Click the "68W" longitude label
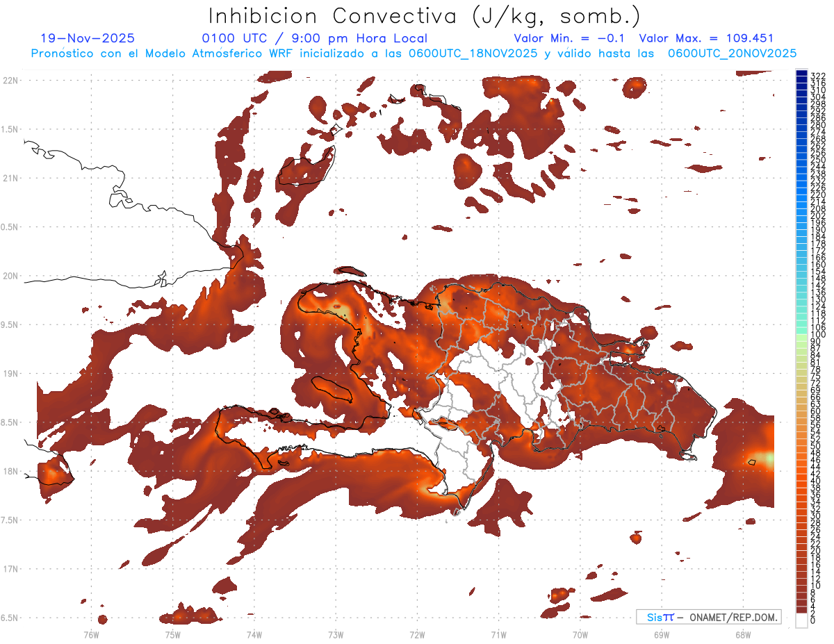The height and width of the screenshot is (644, 834). pyautogui.click(x=742, y=634)
